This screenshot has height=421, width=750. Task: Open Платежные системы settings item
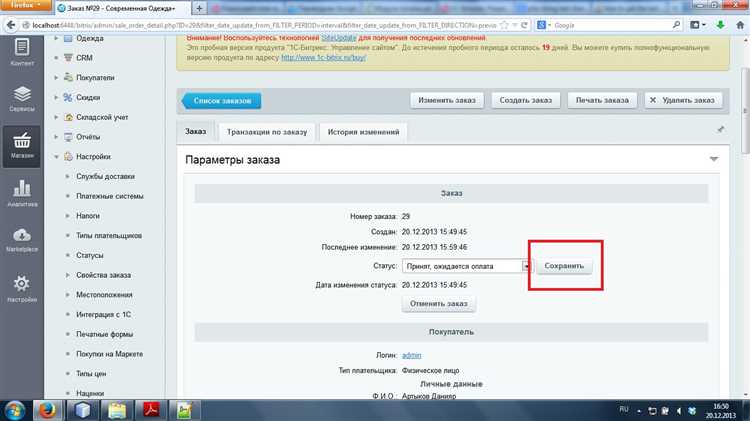(110, 196)
